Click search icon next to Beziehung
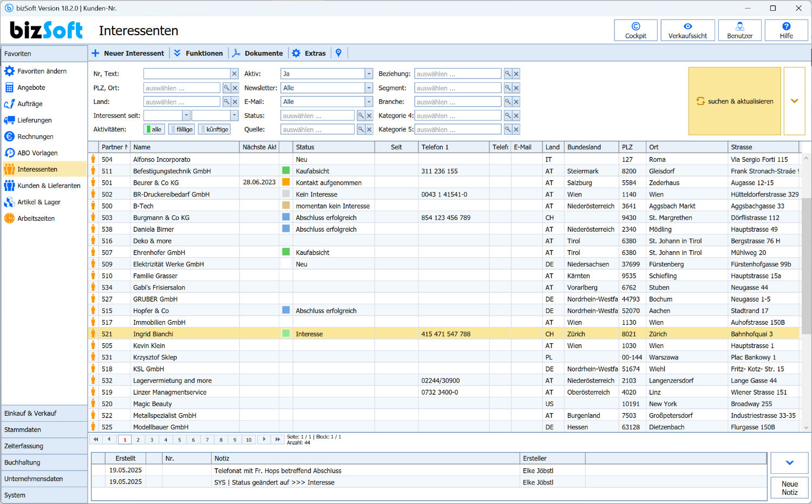This screenshot has width=812, height=504. tap(508, 74)
